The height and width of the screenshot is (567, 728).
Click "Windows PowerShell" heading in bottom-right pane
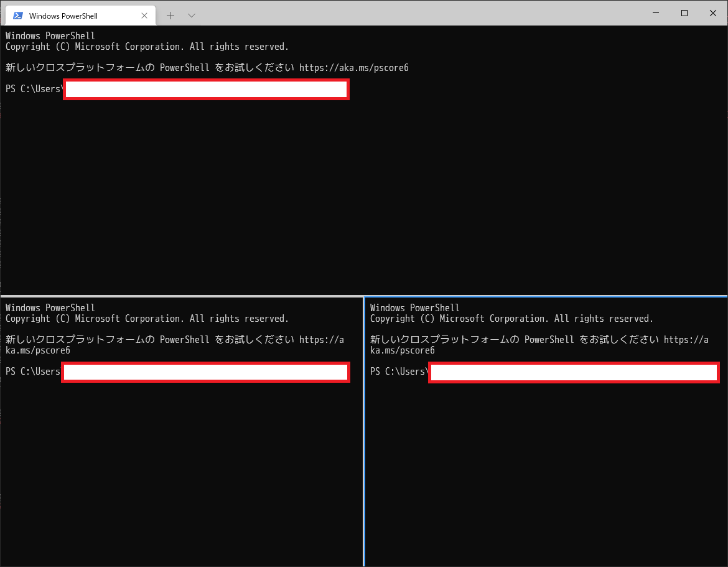(414, 308)
